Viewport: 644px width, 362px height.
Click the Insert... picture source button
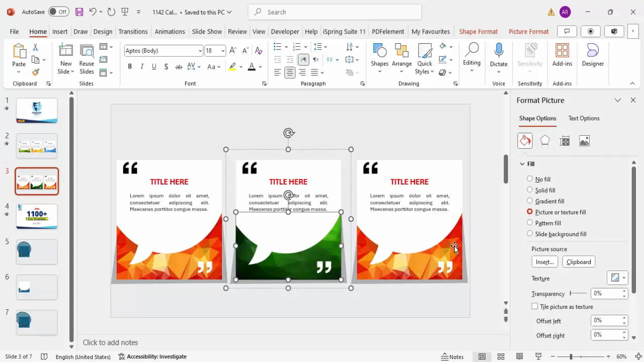(x=544, y=262)
